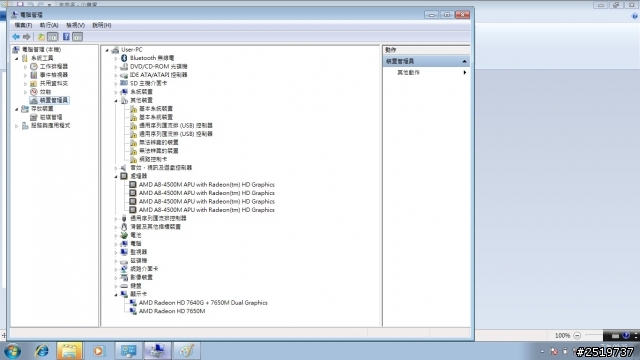Open Help via the blue question toolbar icon
Viewport: 640px width, 360px height.
[66, 37]
